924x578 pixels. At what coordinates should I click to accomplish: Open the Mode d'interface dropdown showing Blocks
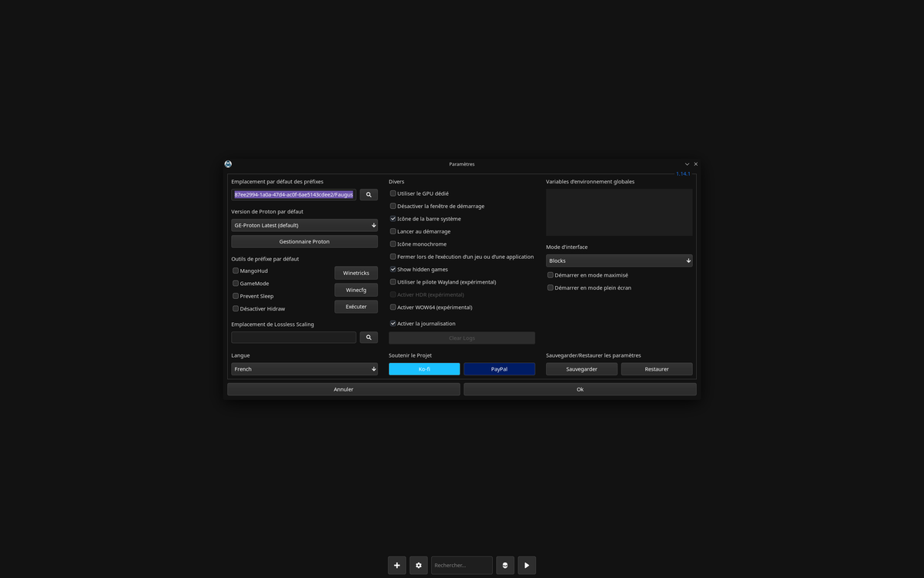(619, 260)
